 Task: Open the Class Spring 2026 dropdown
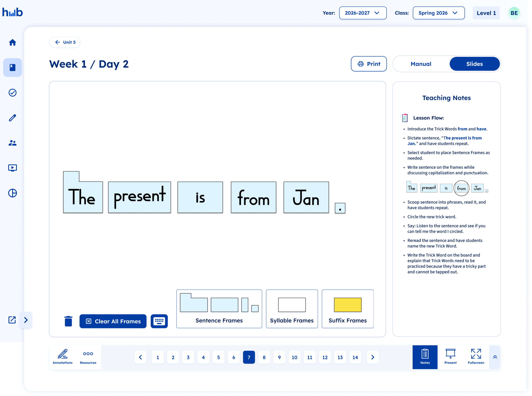pyautogui.click(x=438, y=13)
